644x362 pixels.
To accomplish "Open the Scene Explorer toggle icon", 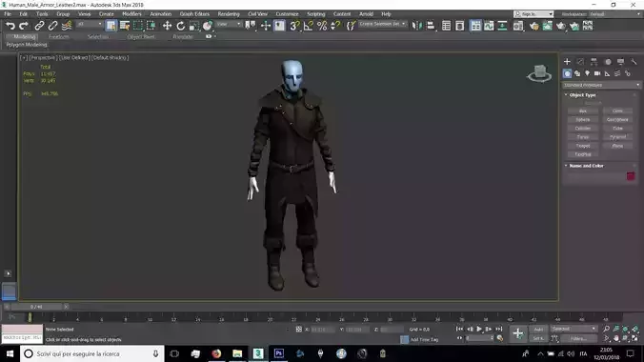I will tap(446, 26).
